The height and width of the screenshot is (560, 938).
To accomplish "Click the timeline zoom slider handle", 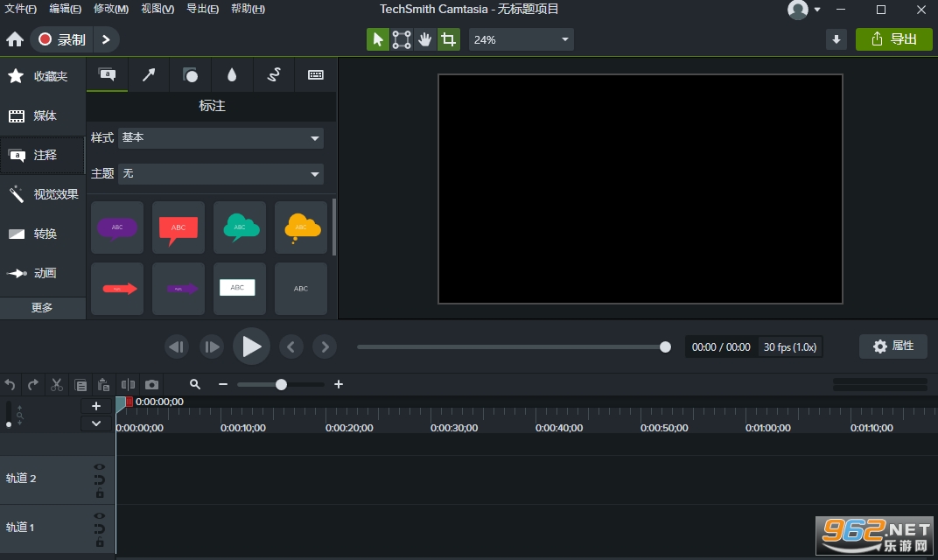I will [281, 385].
